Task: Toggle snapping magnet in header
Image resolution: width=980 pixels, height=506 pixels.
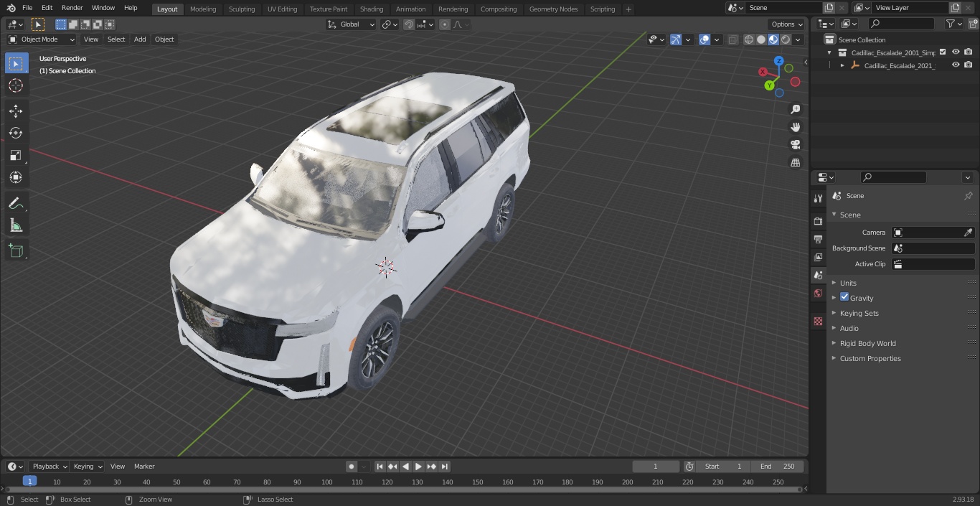Action: [x=409, y=24]
